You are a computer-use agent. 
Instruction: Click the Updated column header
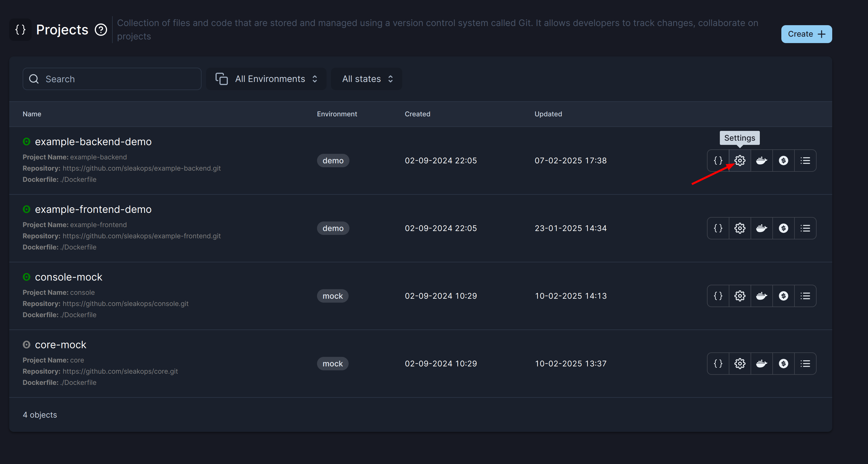548,114
